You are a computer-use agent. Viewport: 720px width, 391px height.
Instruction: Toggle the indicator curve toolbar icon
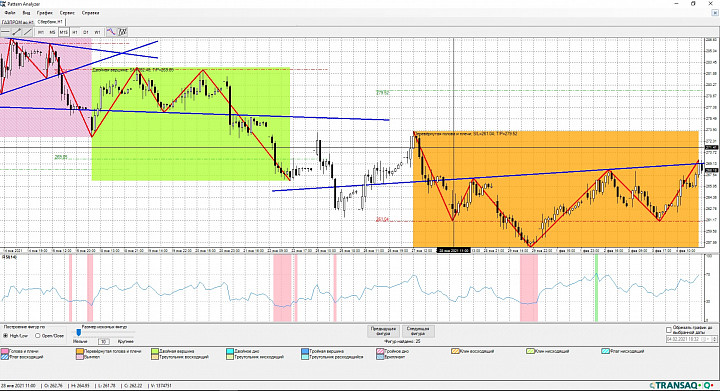[111, 32]
